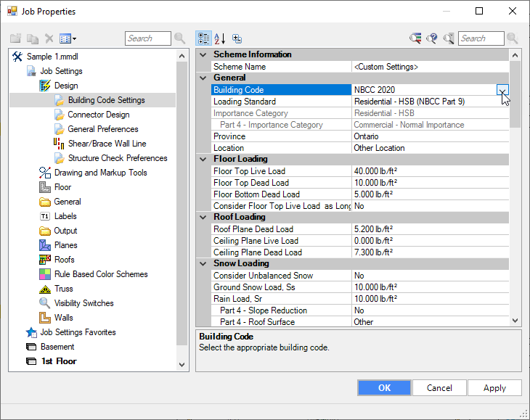Click the find previous property icon
This screenshot has height=420, width=530.
449,38
